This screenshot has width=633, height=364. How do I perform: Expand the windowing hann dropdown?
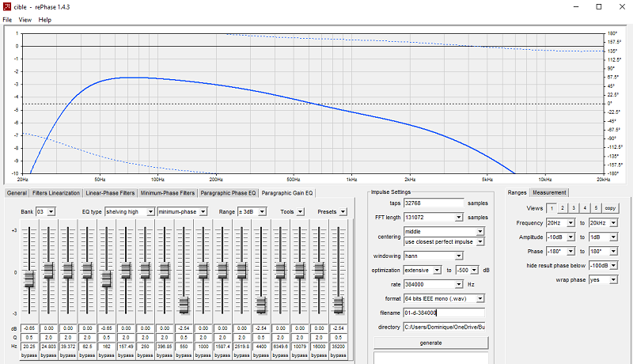[x=459, y=256]
